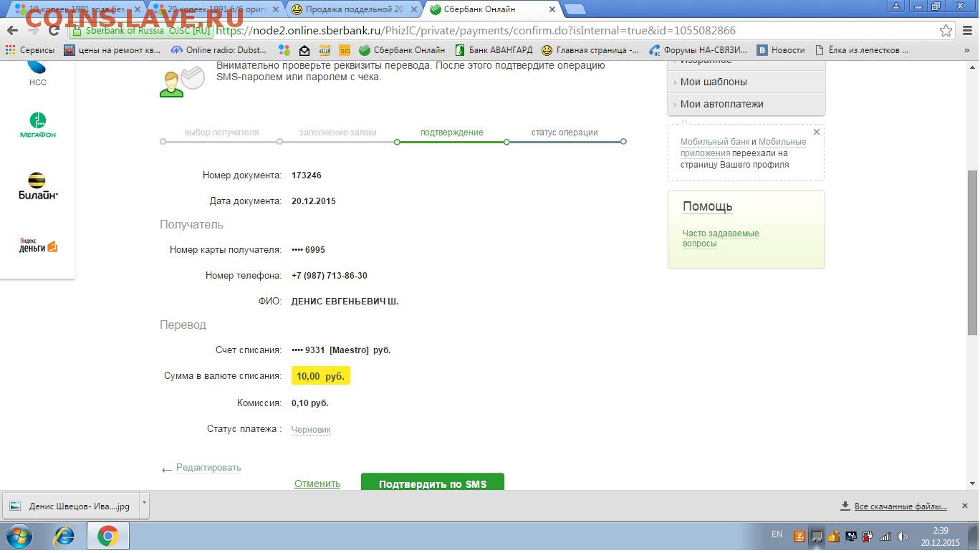This screenshot has height=553, width=980.
Task: Click the Chrome taskbar icon
Action: pyautogui.click(x=108, y=537)
